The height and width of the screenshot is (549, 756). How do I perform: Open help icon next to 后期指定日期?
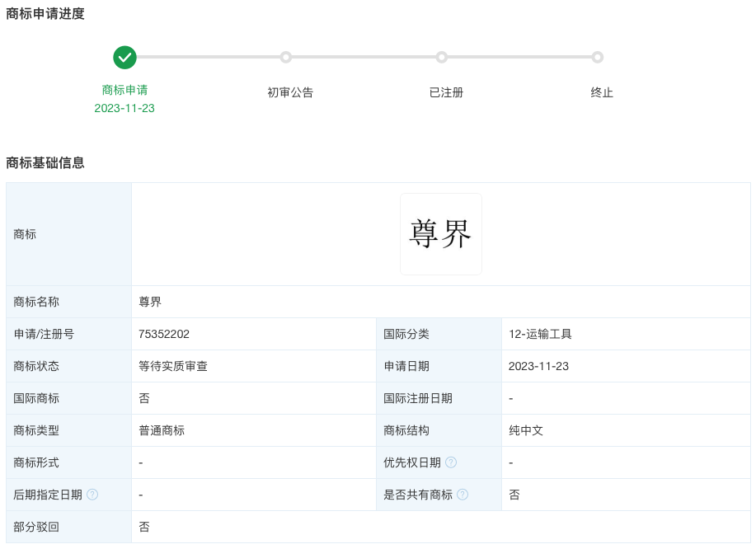(92, 495)
